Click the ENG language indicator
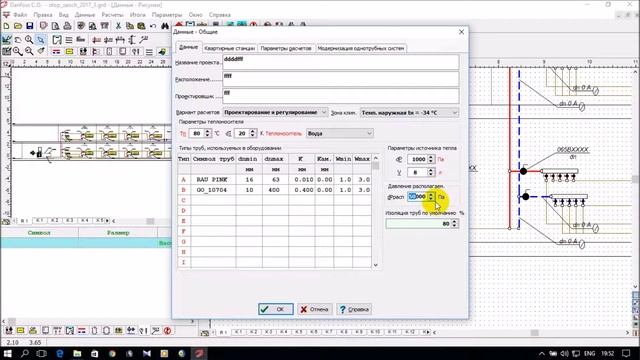This screenshot has width=640, height=360. 589,353
